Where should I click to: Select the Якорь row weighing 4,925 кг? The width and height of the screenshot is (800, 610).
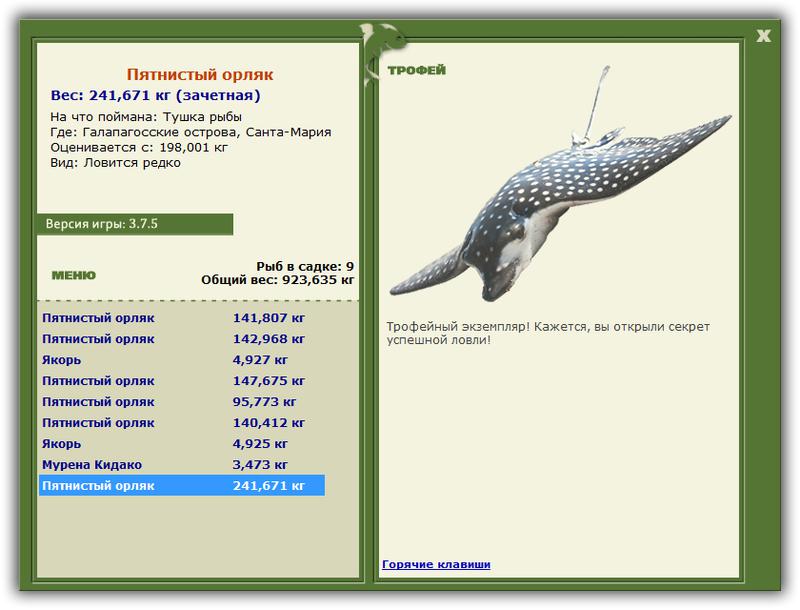(182, 443)
